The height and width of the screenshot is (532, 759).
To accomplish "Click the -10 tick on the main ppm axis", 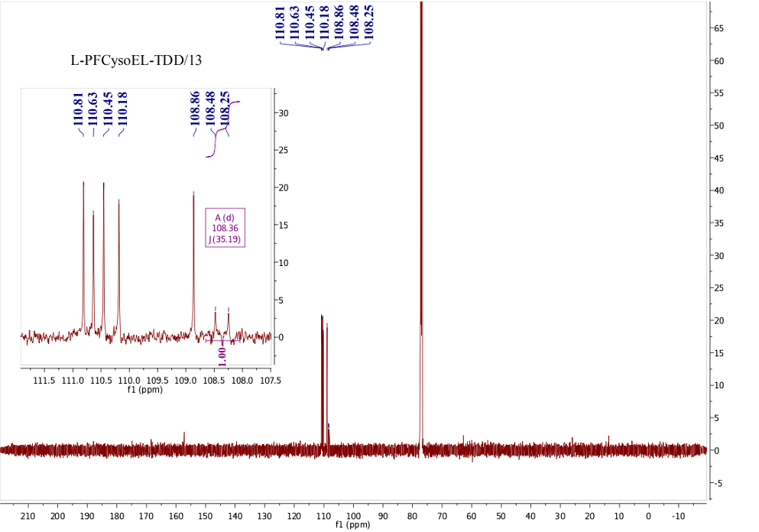I will [677, 515].
